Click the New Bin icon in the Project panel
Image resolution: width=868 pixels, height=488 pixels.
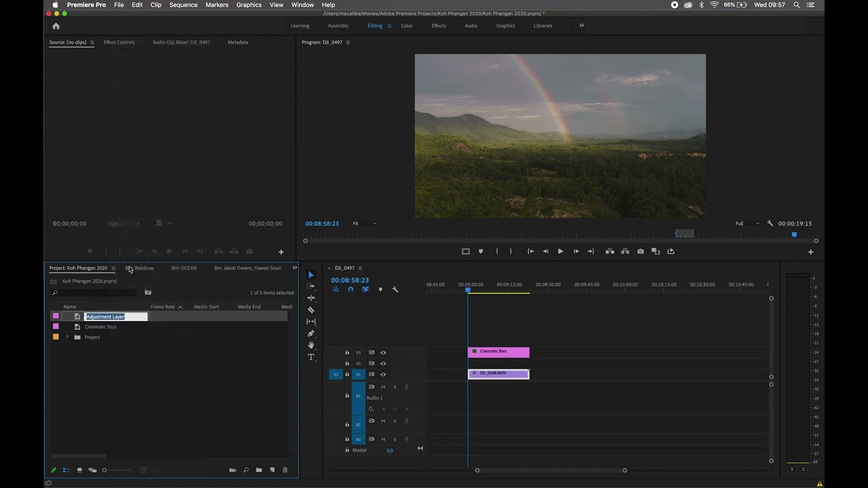pyautogui.click(x=258, y=470)
